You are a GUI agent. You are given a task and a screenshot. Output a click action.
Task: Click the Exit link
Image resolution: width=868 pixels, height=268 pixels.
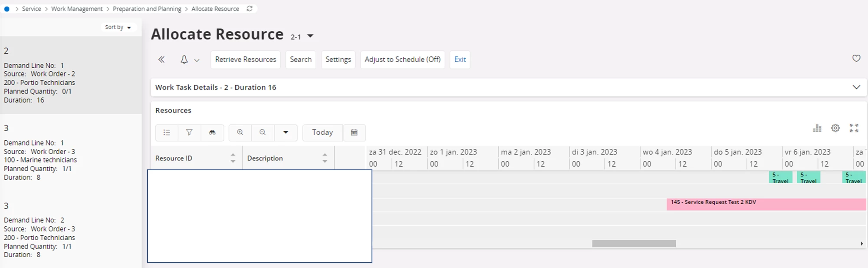460,60
